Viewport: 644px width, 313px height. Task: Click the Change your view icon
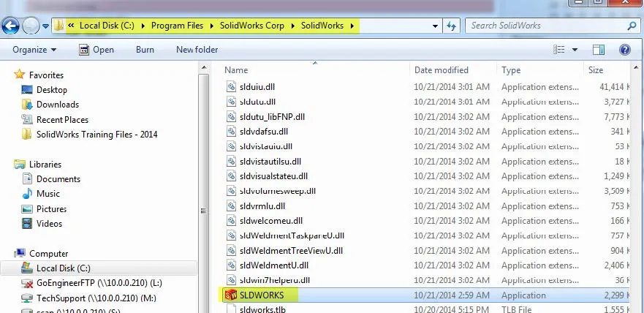(x=559, y=50)
